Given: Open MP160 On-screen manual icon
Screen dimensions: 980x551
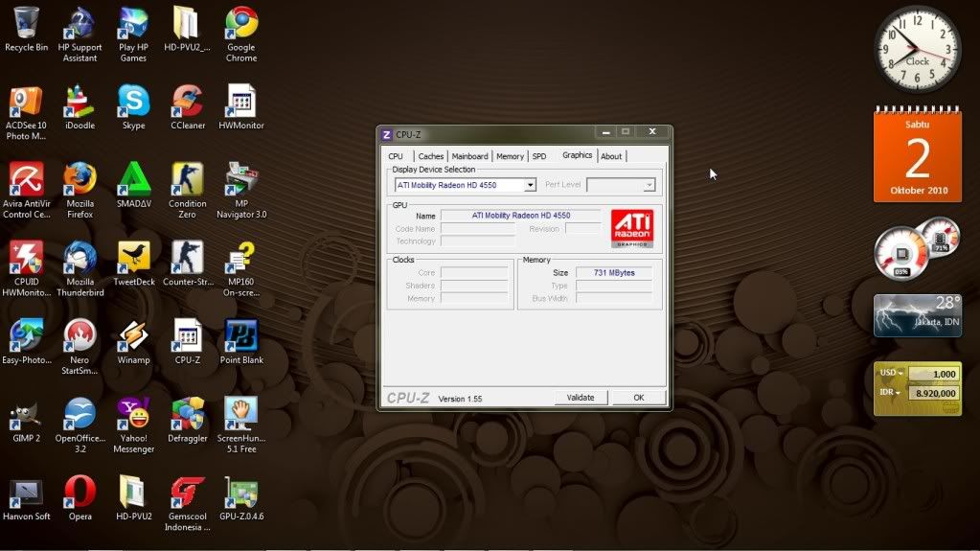Looking at the screenshot, I should pos(241,269).
